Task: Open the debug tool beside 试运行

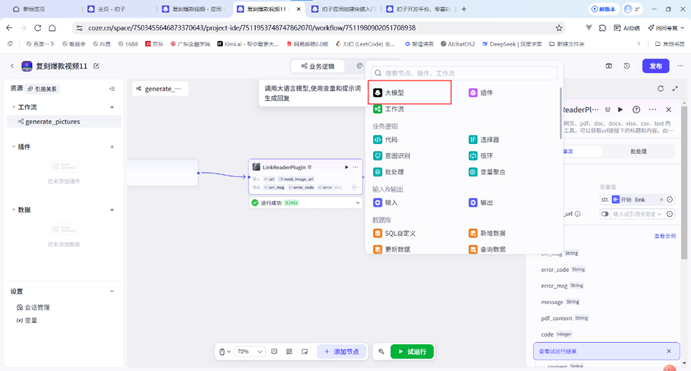Action: click(381, 352)
